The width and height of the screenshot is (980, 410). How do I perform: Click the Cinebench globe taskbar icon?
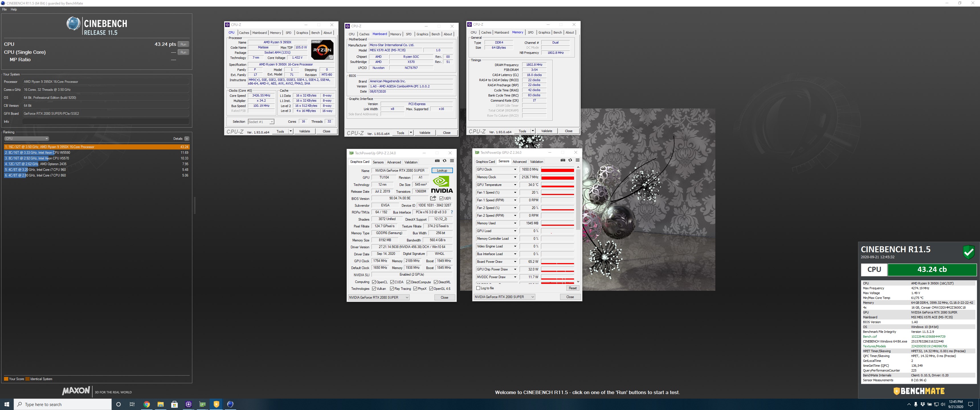pyautogui.click(x=230, y=404)
